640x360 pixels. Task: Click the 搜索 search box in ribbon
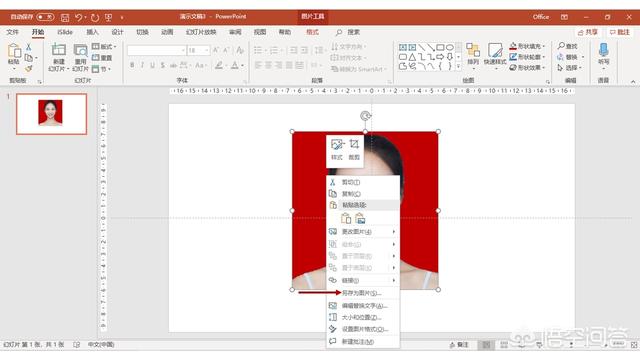click(348, 32)
